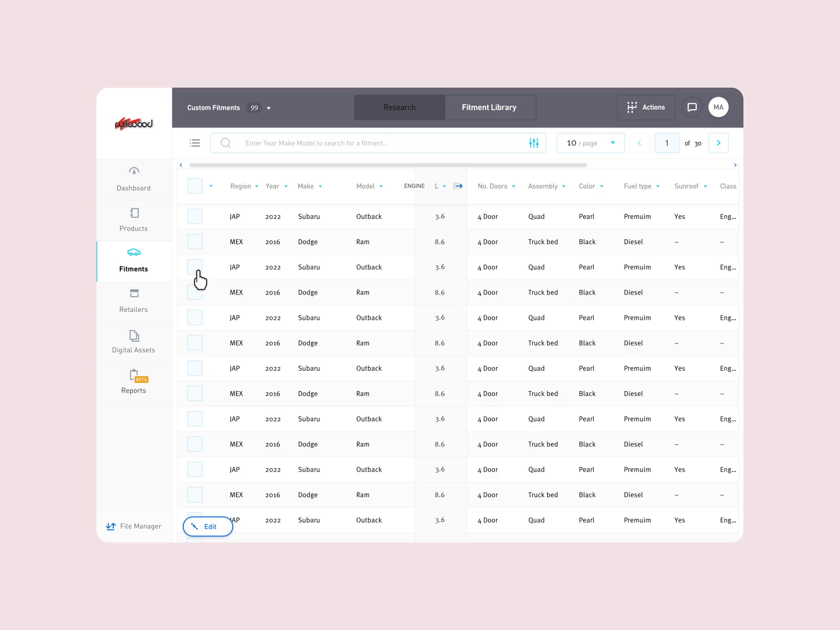
Task: Check the third JAP Subaru row checkbox
Action: click(x=195, y=318)
